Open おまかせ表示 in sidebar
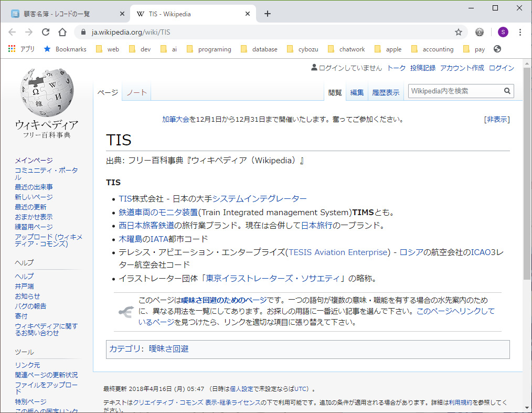This screenshot has width=532, height=413. click(34, 217)
